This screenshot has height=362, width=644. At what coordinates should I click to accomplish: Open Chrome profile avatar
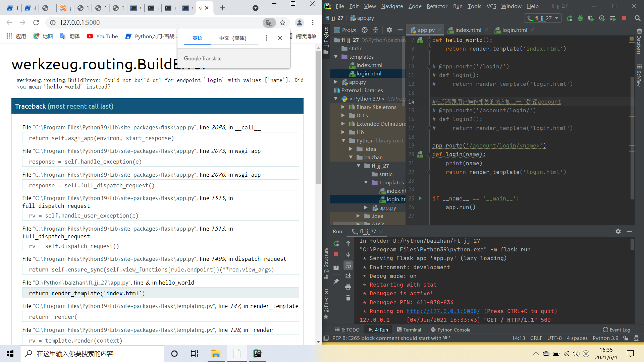pos(299,23)
